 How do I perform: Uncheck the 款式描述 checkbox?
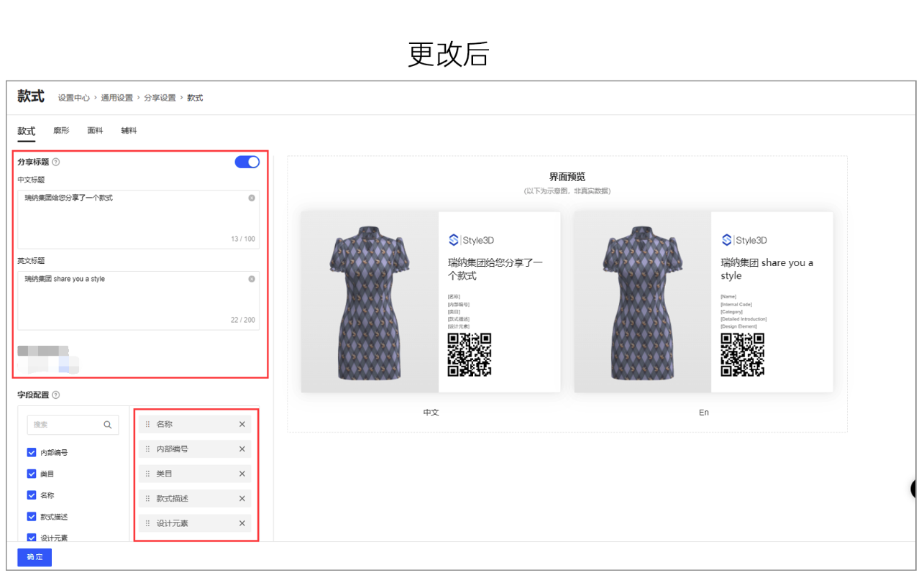pos(32,517)
